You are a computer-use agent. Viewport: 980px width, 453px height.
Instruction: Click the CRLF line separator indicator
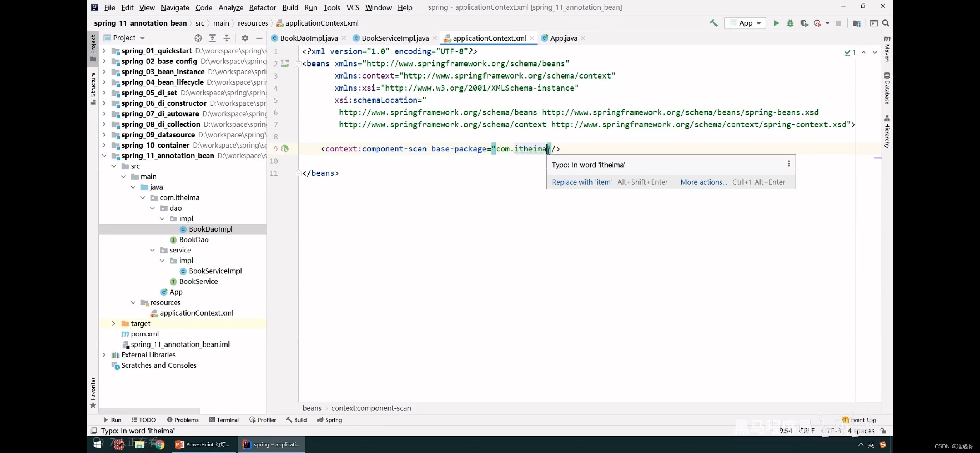[807, 431]
